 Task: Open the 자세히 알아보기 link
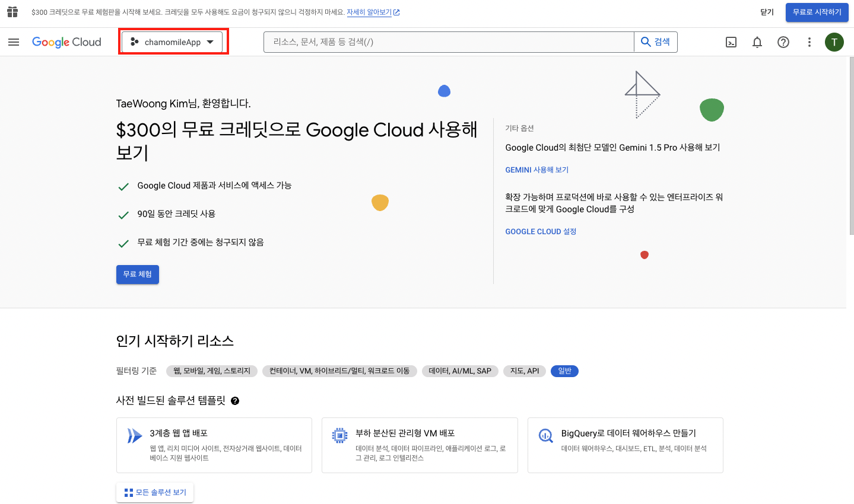point(373,12)
